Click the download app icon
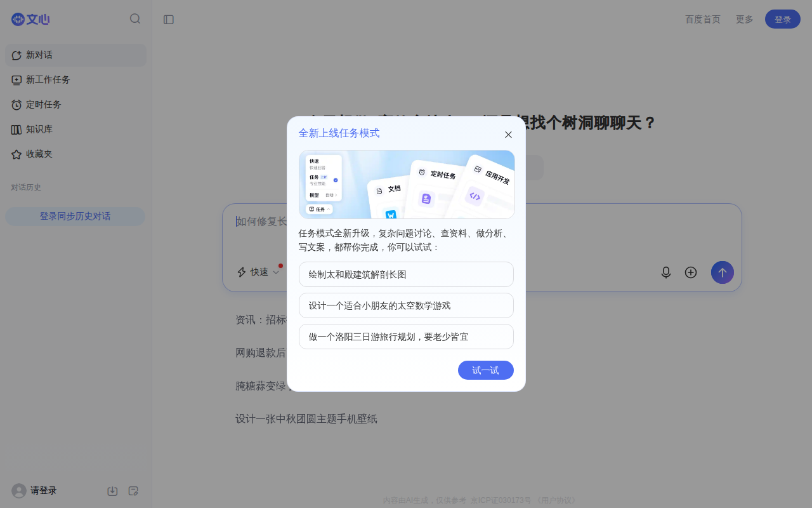The height and width of the screenshot is (508, 812). pyautogui.click(x=112, y=491)
